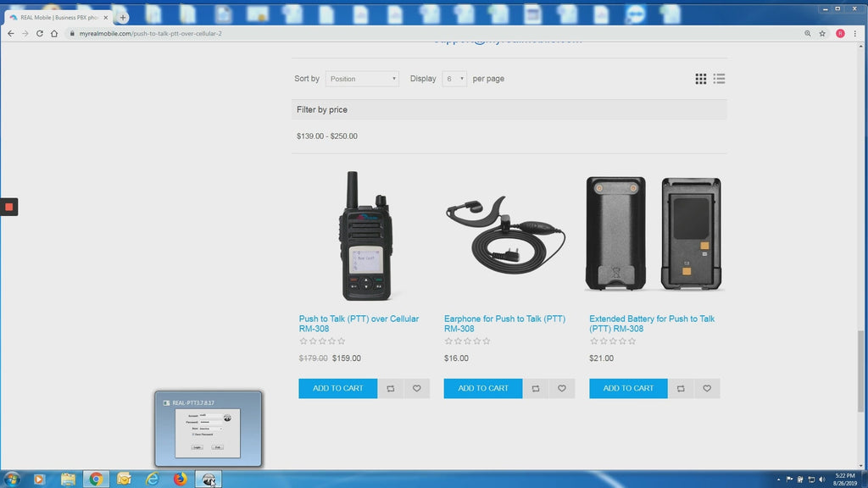Image resolution: width=868 pixels, height=488 pixels.
Task: Add Extended Battery to wishlist
Action: pos(707,388)
